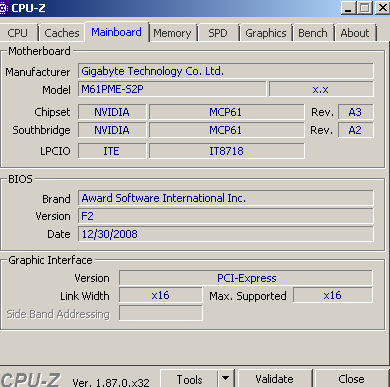The height and width of the screenshot is (387, 390).
Task: Close the window via title bar X
Action: coord(383,8)
